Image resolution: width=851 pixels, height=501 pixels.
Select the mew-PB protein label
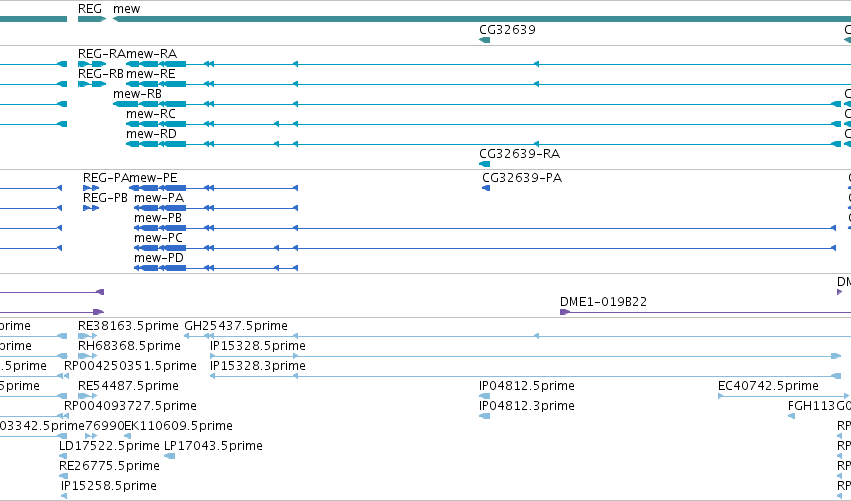pos(158,218)
